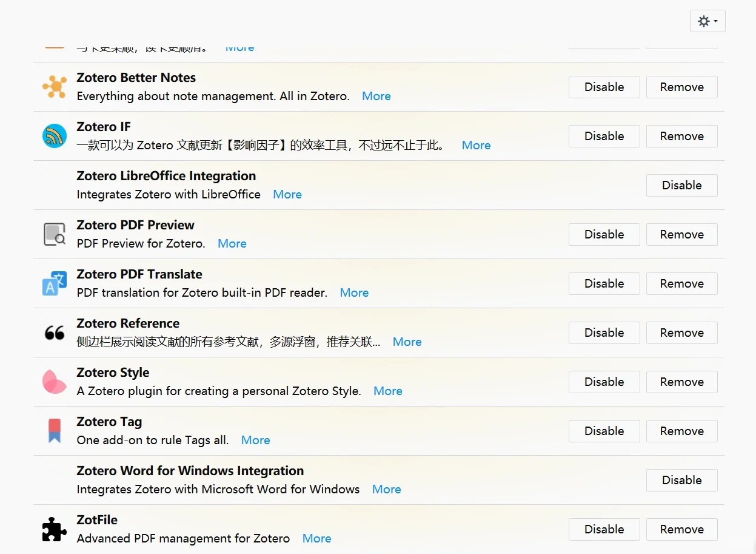This screenshot has height=554, width=756.
Task: Click the Zotero Tag bookmark icon
Action: click(55, 431)
